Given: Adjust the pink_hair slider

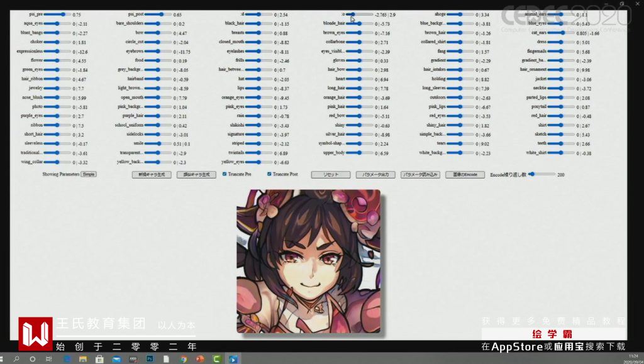Looking at the screenshot, I should 359,107.
